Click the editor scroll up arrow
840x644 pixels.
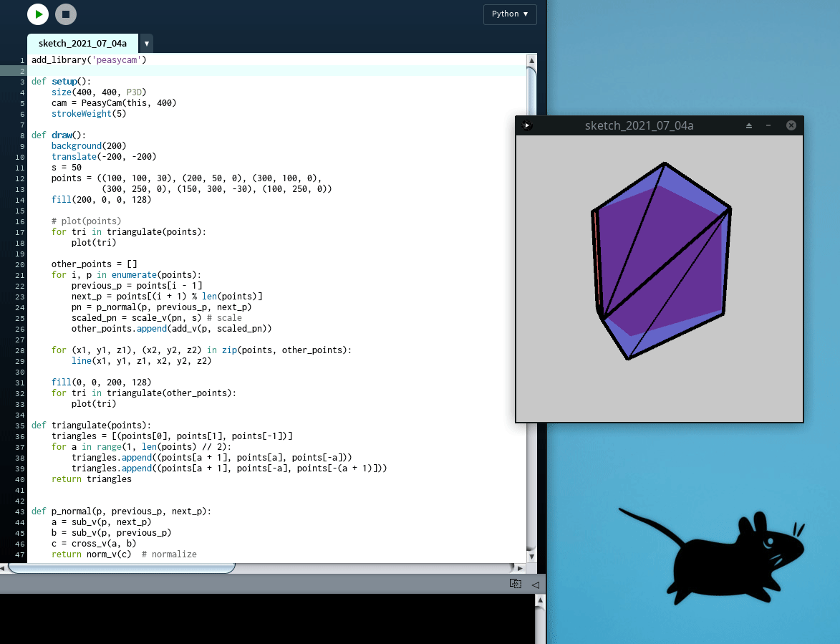point(531,61)
